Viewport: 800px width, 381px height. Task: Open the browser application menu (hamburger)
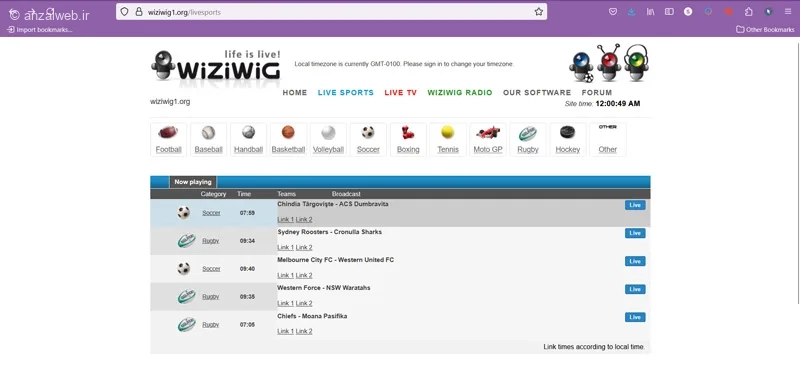pos(788,12)
